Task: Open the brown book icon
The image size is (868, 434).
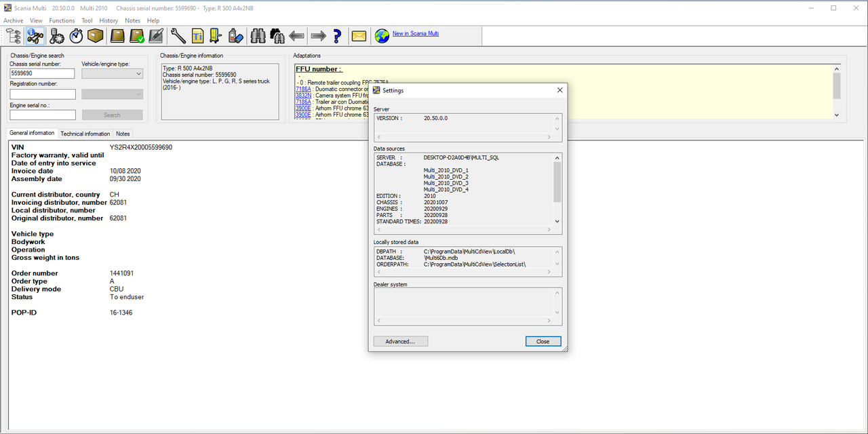Action: tap(118, 36)
